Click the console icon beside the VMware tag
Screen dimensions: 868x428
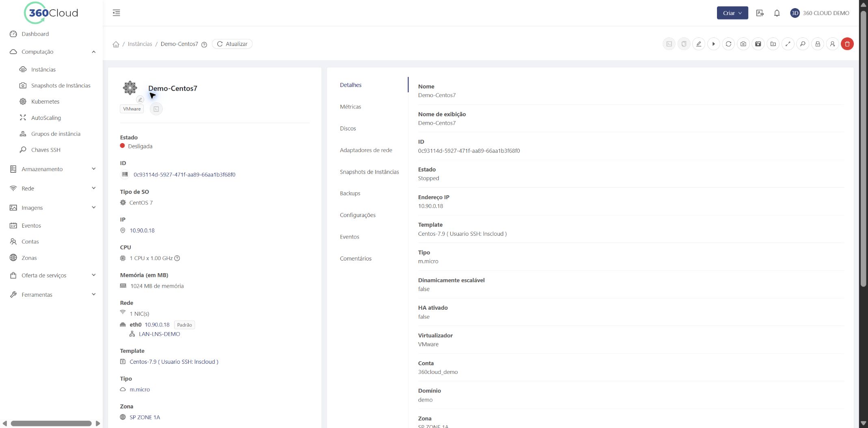click(156, 109)
